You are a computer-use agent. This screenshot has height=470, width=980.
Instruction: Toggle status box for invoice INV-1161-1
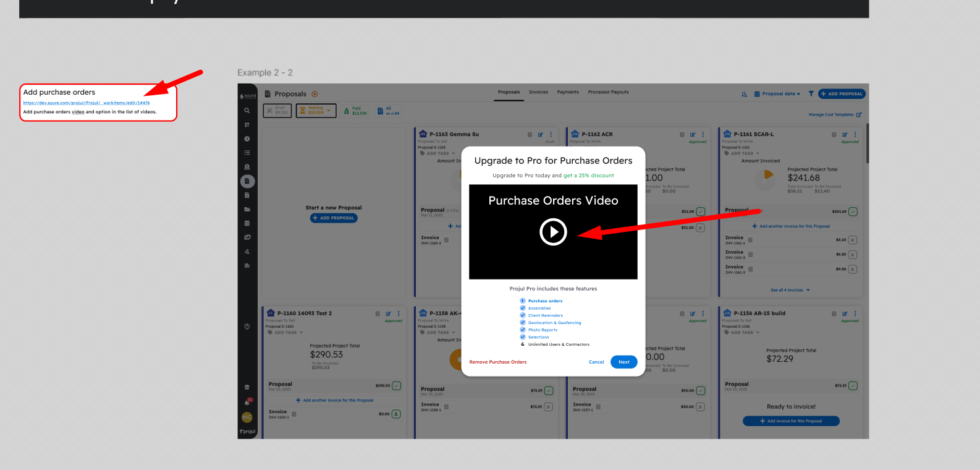click(853, 240)
